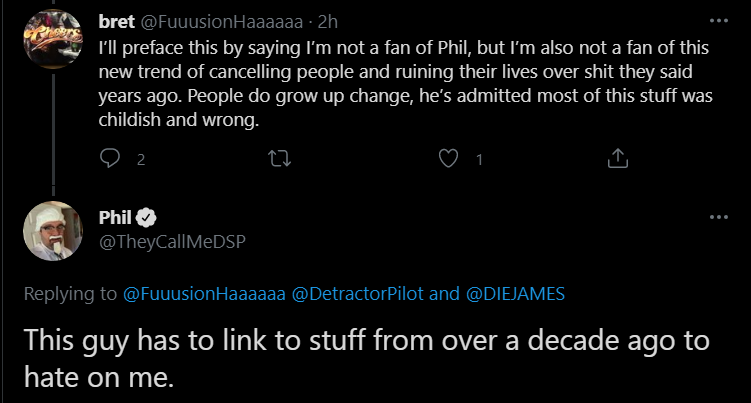
Task: Open the @DIEJAMES mention link
Action: [515, 294]
